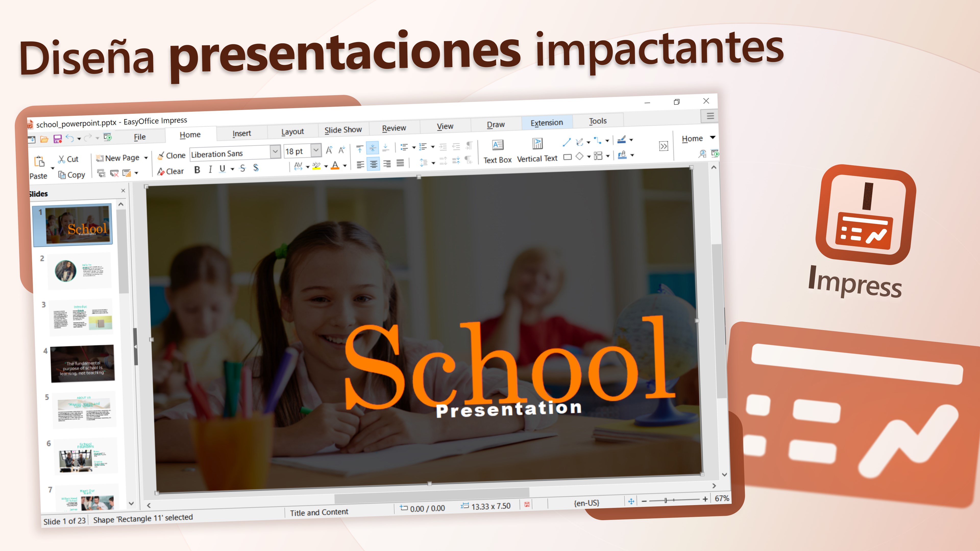Open the highlight color dropdown arrow

tap(326, 166)
